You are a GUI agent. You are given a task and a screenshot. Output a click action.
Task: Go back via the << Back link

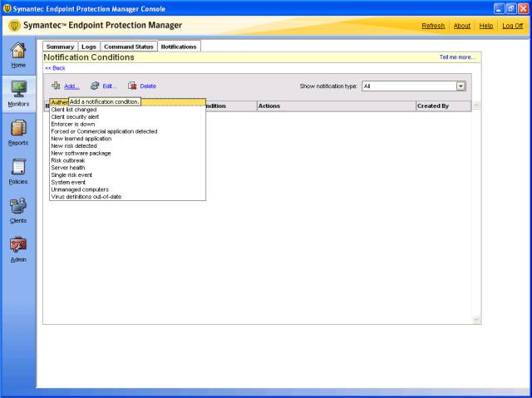coord(55,68)
